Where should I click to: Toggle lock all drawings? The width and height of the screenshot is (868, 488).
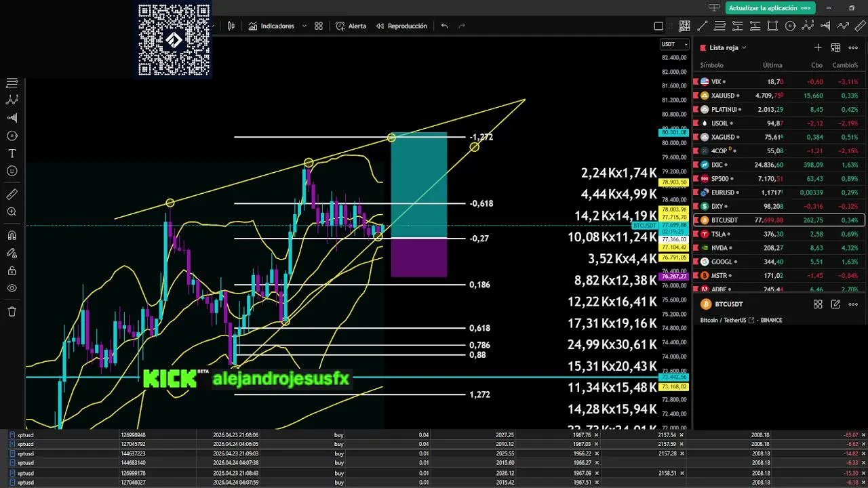[x=12, y=270]
